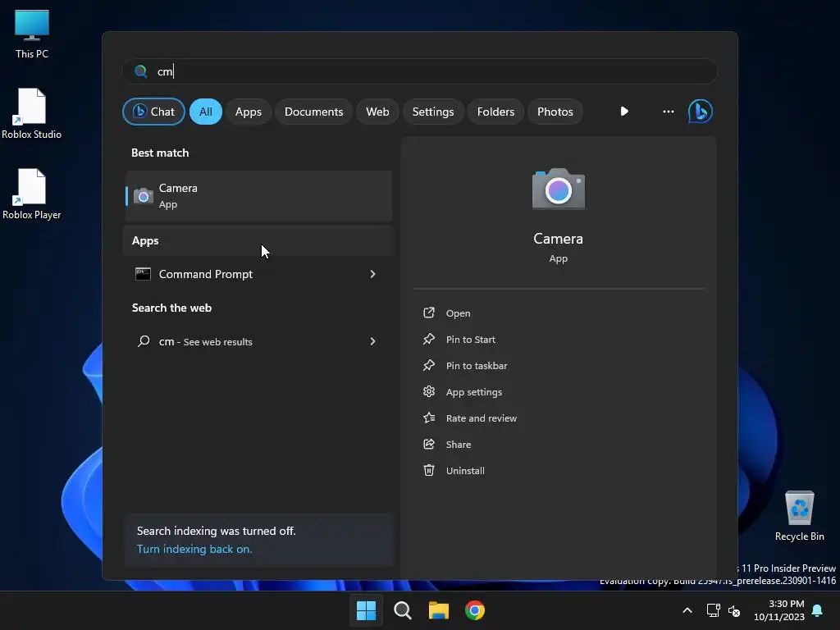Show more filters with the play arrow
Screen dimensions: 840x630
(624, 112)
